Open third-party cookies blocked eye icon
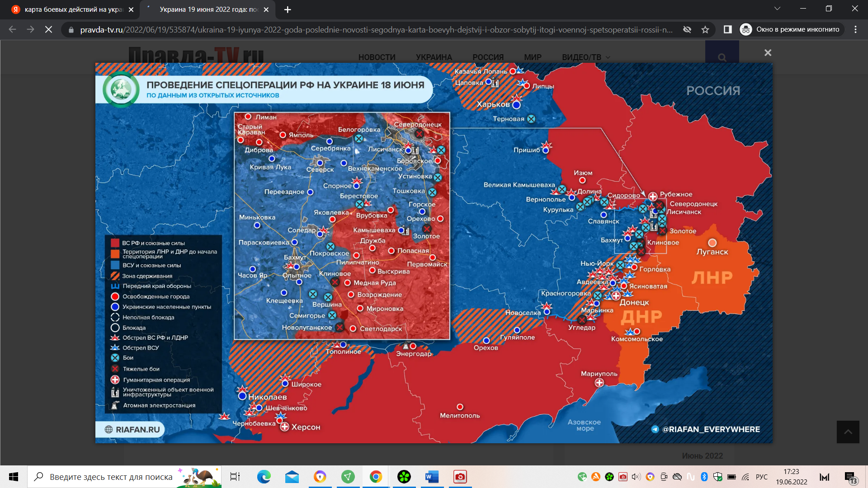868x488 pixels. click(687, 29)
